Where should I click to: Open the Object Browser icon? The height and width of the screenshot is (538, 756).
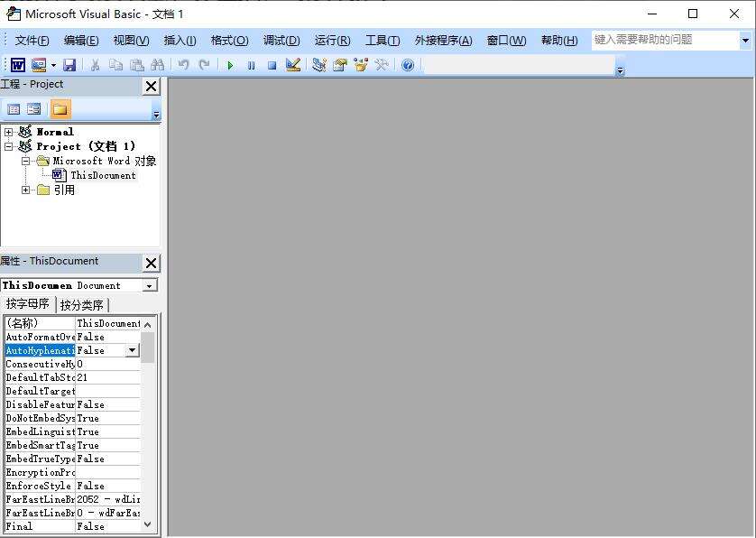(361, 65)
